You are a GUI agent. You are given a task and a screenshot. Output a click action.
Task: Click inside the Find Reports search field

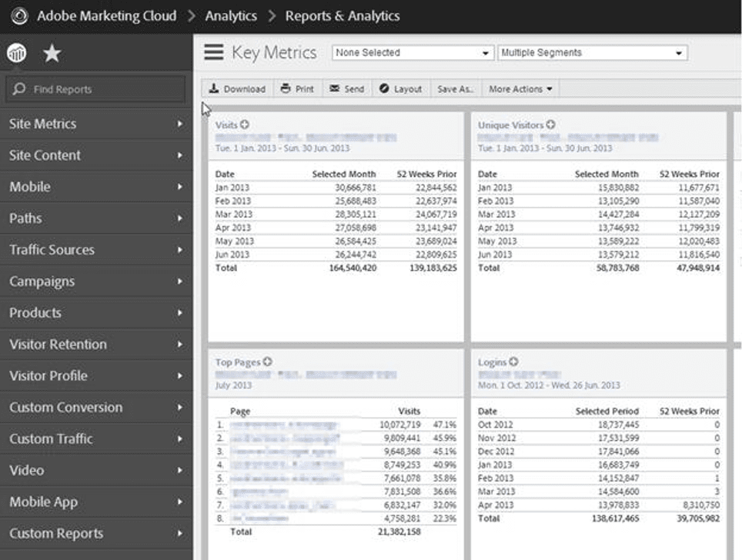pos(96,88)
